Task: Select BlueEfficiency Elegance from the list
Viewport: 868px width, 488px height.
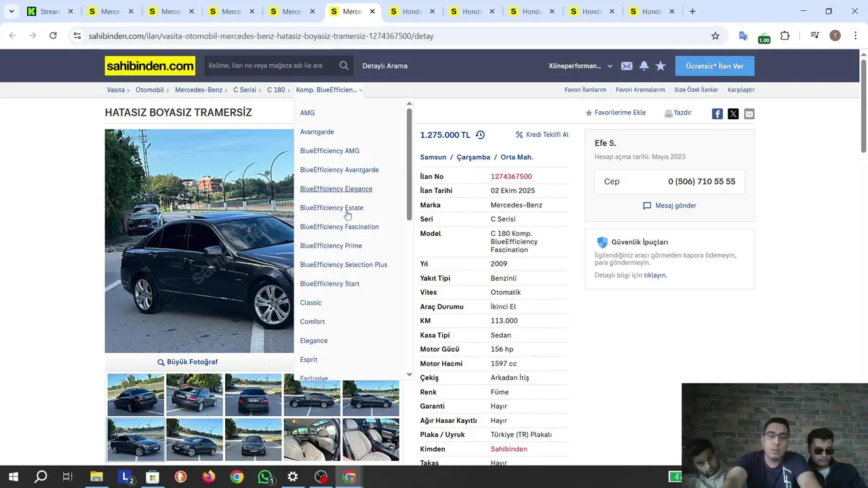Action: [x=336, y=189]
